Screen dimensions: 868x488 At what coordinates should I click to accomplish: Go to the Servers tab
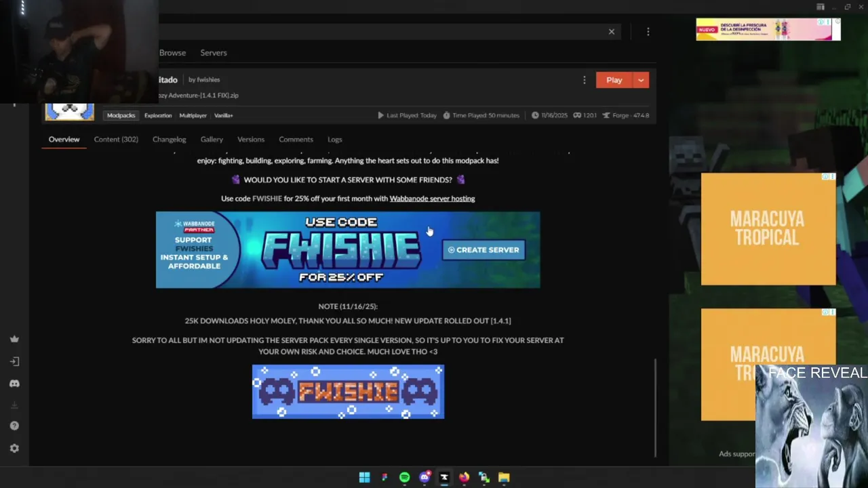click(214, 52)
